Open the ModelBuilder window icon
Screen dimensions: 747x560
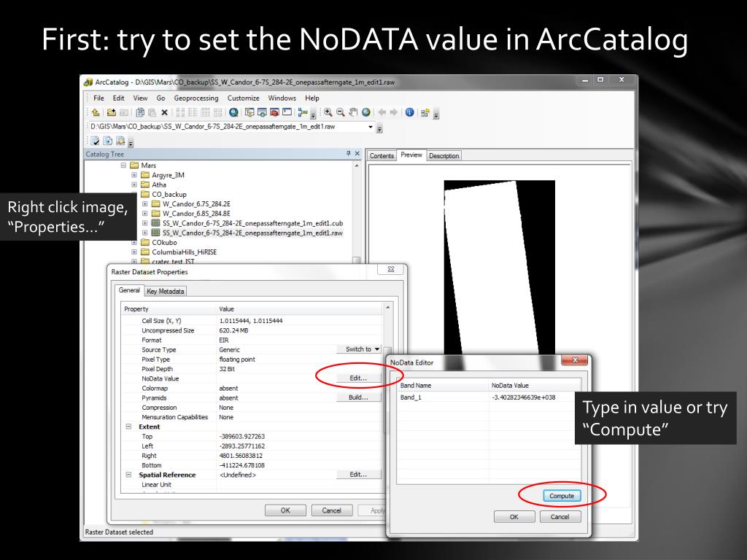[303, 112]
